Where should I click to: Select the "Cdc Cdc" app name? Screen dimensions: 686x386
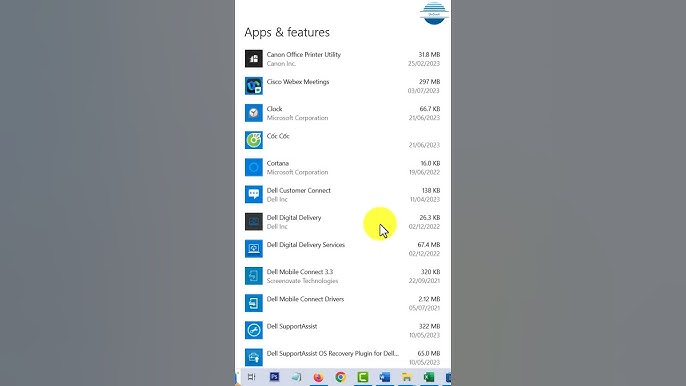point(278,136)
